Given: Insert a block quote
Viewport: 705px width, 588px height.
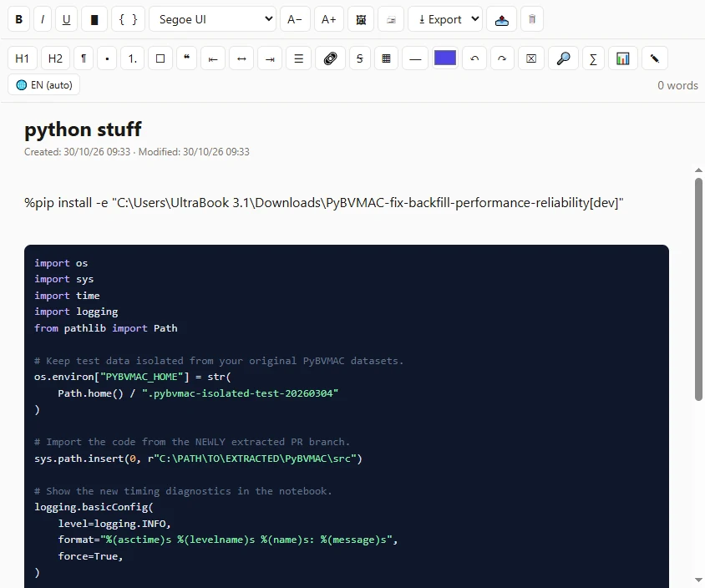Looking at the screenshot, I should tap(186, 58).
